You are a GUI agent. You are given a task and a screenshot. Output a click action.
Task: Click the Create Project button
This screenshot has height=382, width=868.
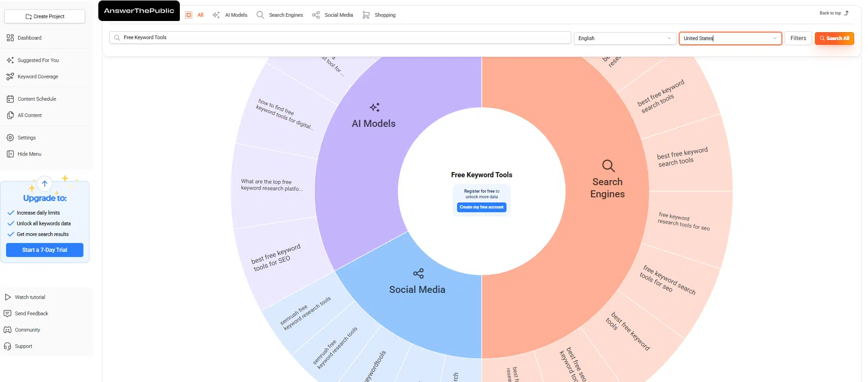pyautogui.click(x=45, y=16)
